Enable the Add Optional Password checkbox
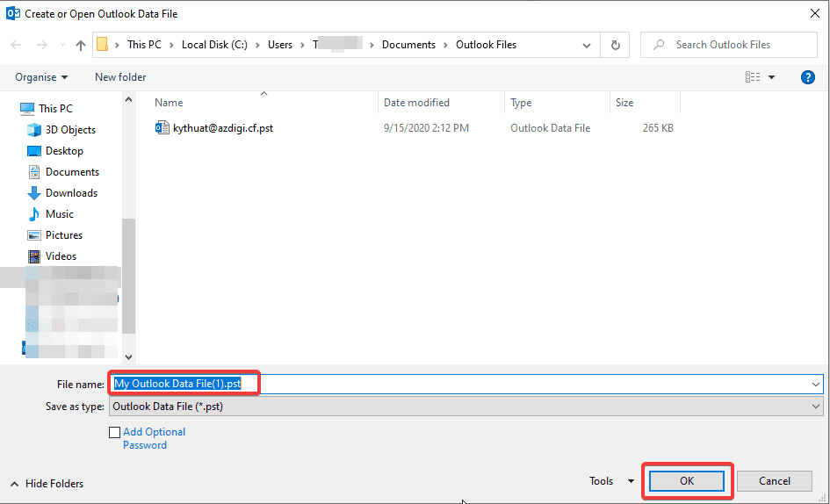 [114, 432]
